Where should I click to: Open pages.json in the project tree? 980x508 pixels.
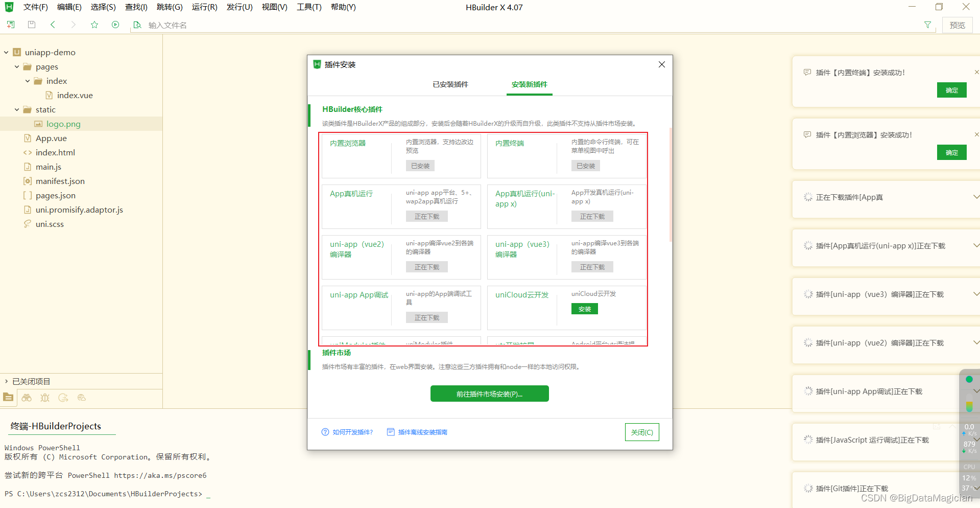[x=56, y=195]
